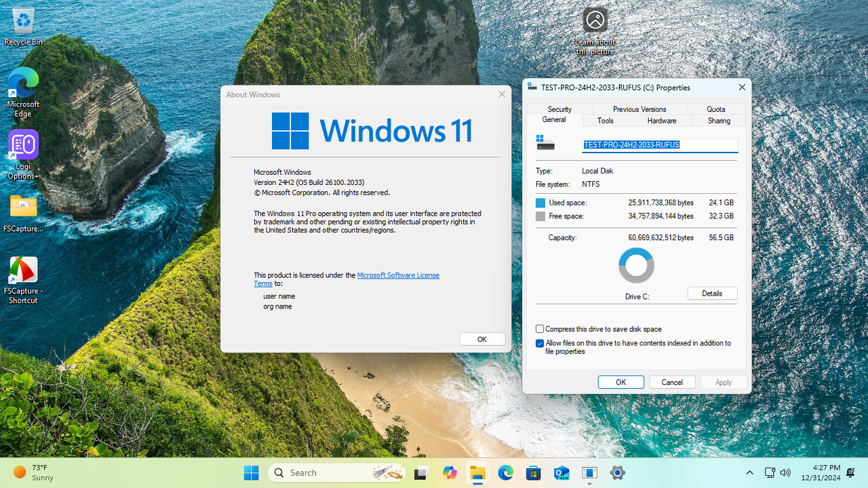This screenshot has height=488, width=868.
Task: Click Version 24H2 build text
Action: (x=309, y=182)
